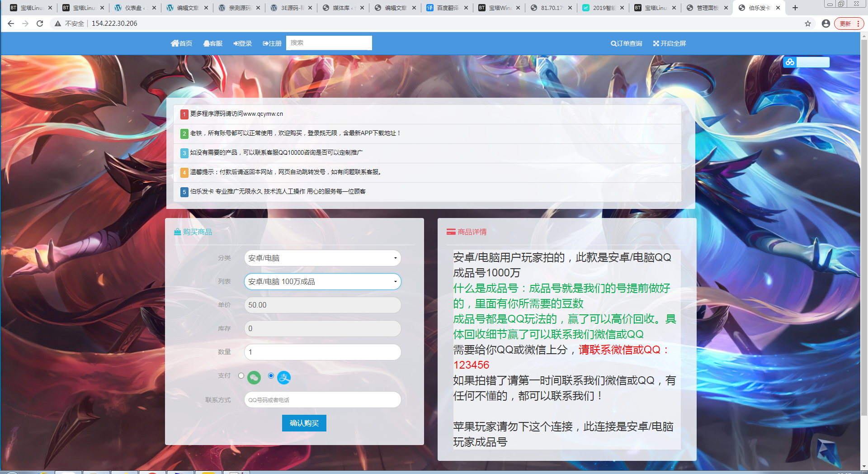Click the shopping bag icon beside 购买商品

[x=178, y=232]
